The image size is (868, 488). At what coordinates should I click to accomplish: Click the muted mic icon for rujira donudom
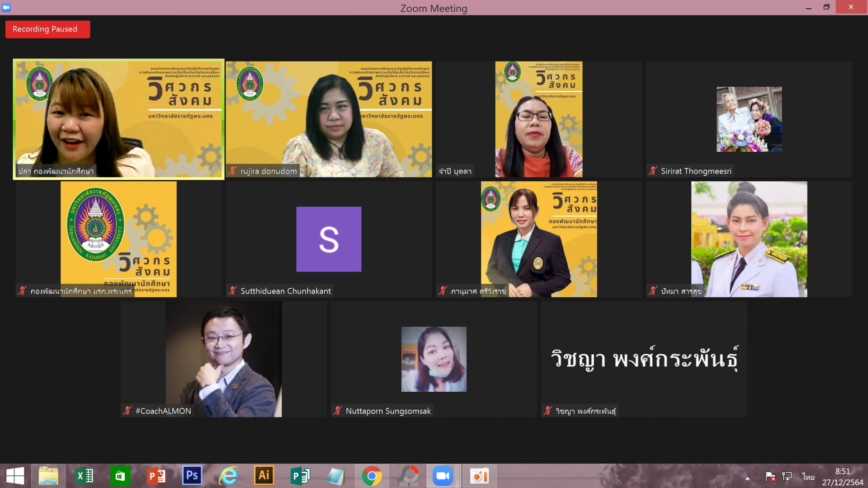click(233, 171)
